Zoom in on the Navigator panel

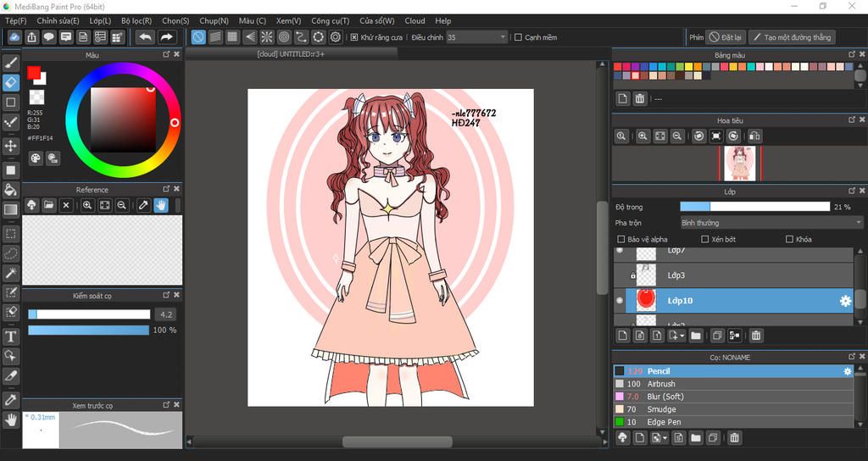tap(643, 136)
